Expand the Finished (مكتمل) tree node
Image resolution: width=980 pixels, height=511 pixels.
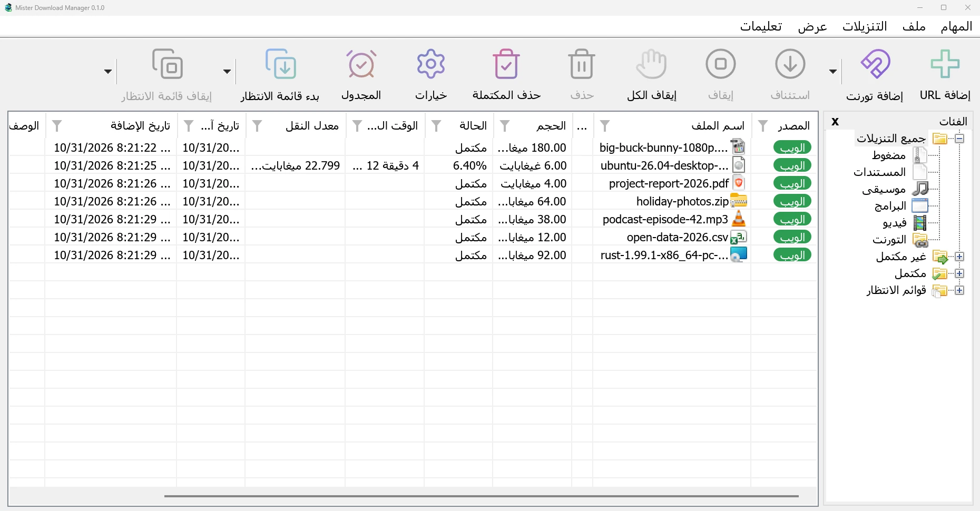(x=959, y=273)
